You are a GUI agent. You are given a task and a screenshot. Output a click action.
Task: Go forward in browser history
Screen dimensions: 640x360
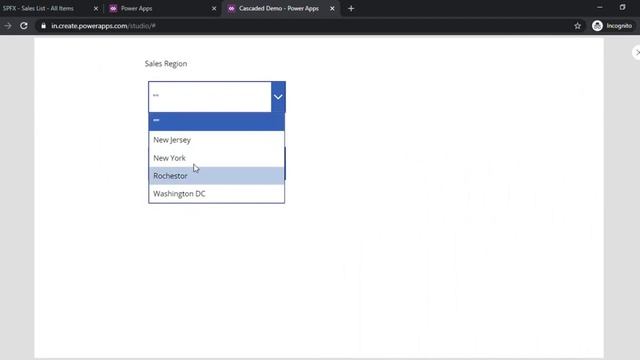8,26
